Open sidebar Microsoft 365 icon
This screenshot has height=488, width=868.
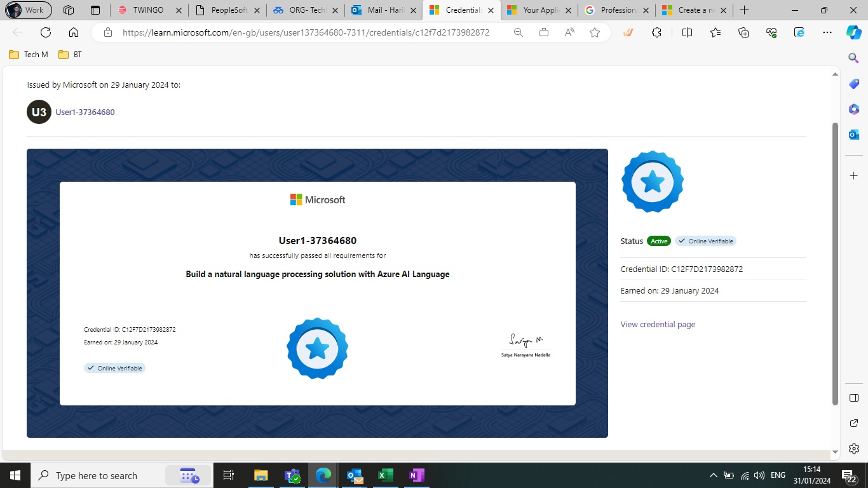click(x=854, y=109)
